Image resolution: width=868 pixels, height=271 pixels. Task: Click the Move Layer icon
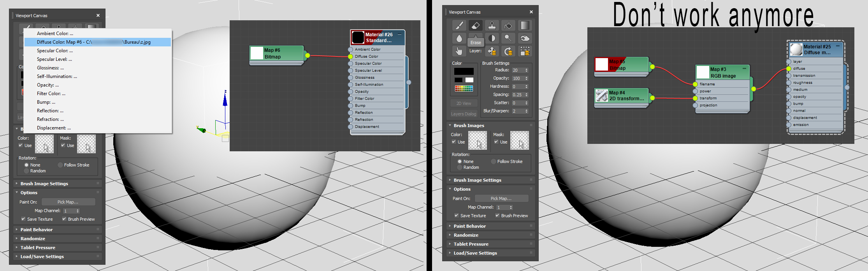492,51
